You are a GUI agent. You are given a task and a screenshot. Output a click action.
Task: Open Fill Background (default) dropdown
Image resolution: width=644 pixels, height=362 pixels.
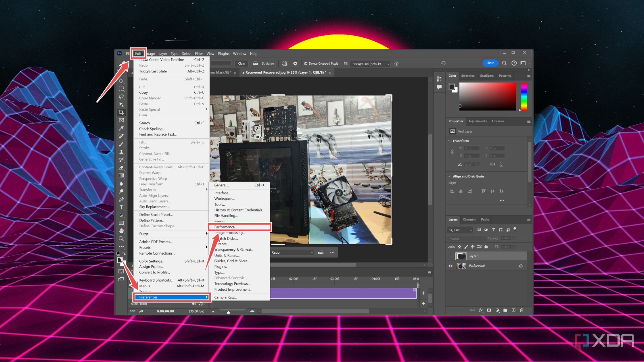click(x=370, y=64)
